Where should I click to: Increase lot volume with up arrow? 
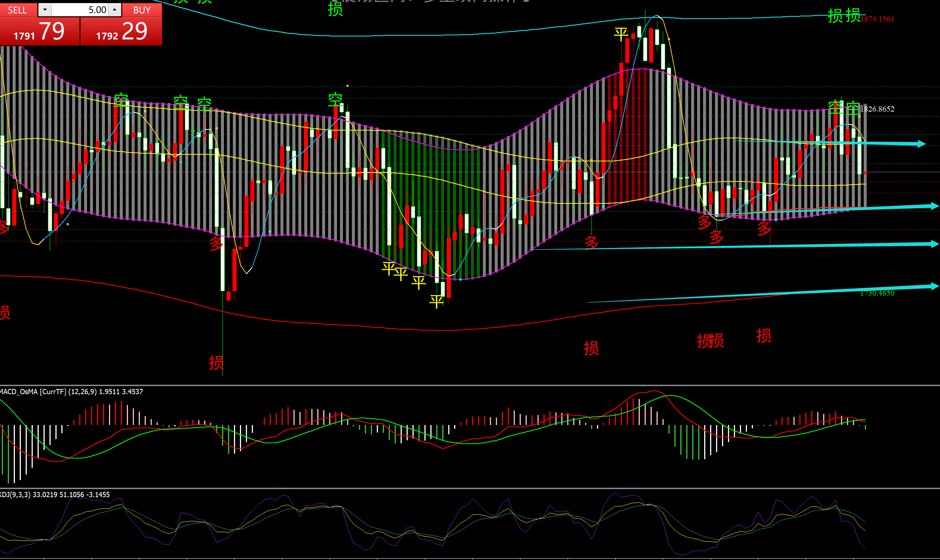click(x=115, y=10)
